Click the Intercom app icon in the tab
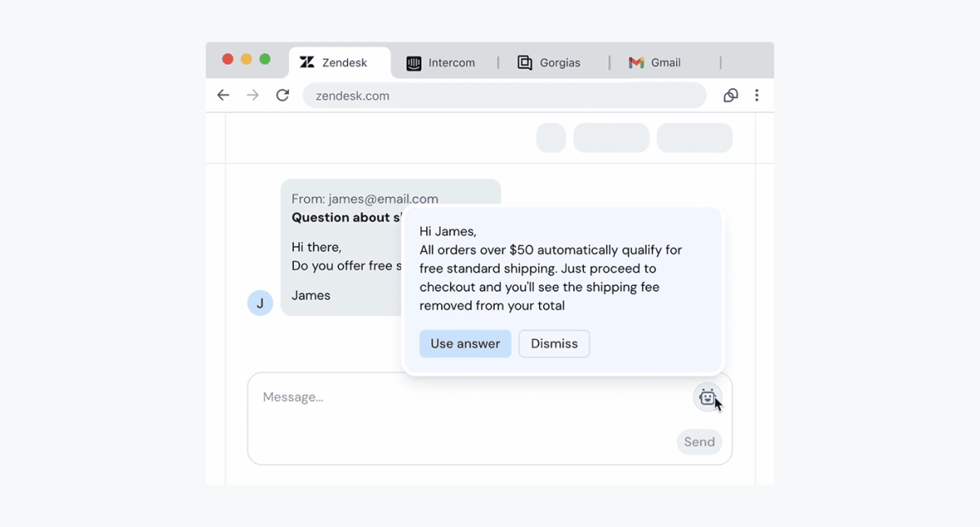 click(415, 62)
